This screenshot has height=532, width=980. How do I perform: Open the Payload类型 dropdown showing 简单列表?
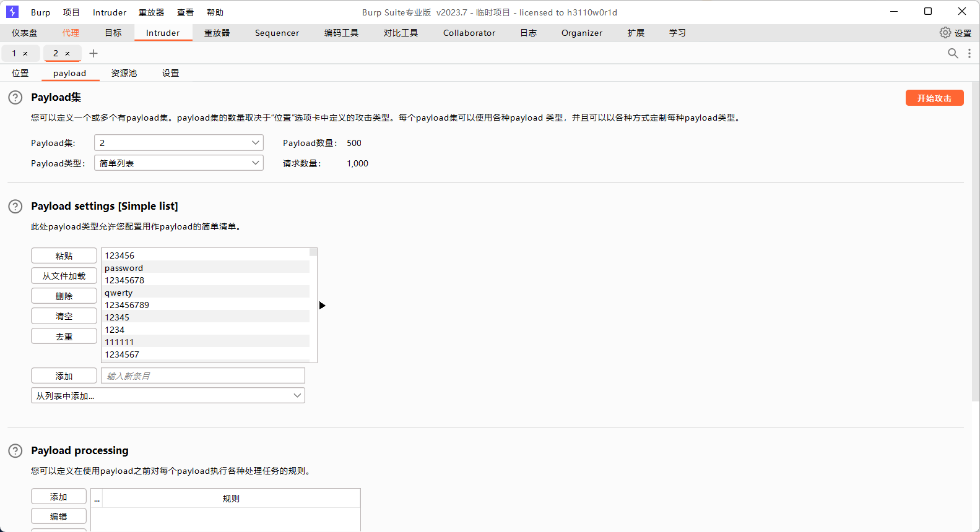(179, 163)
